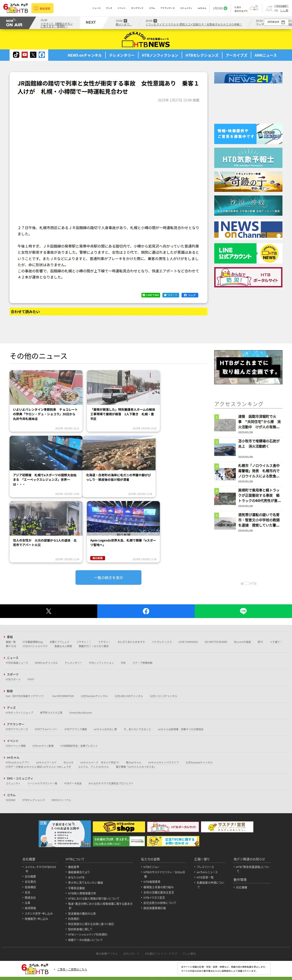The height and width of the screenshot is (980, 292).
Task: Open the Hokkaido NEWS24 banner
Action: tap(248, 78)
